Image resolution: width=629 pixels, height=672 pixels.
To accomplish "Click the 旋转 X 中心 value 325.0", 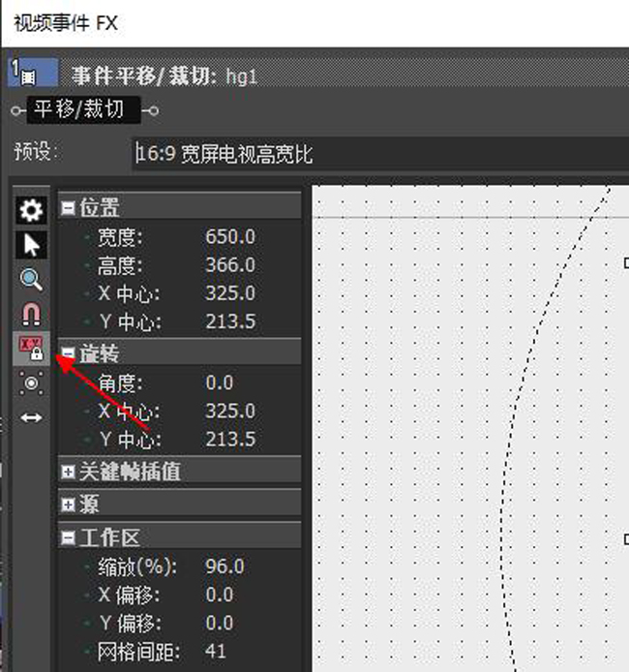I will [x=230, y=411].
